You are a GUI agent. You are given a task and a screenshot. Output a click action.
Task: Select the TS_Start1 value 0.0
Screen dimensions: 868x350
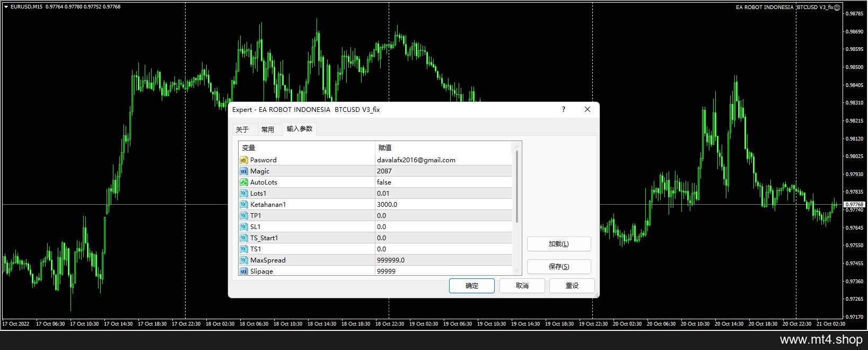pos(382,238)
